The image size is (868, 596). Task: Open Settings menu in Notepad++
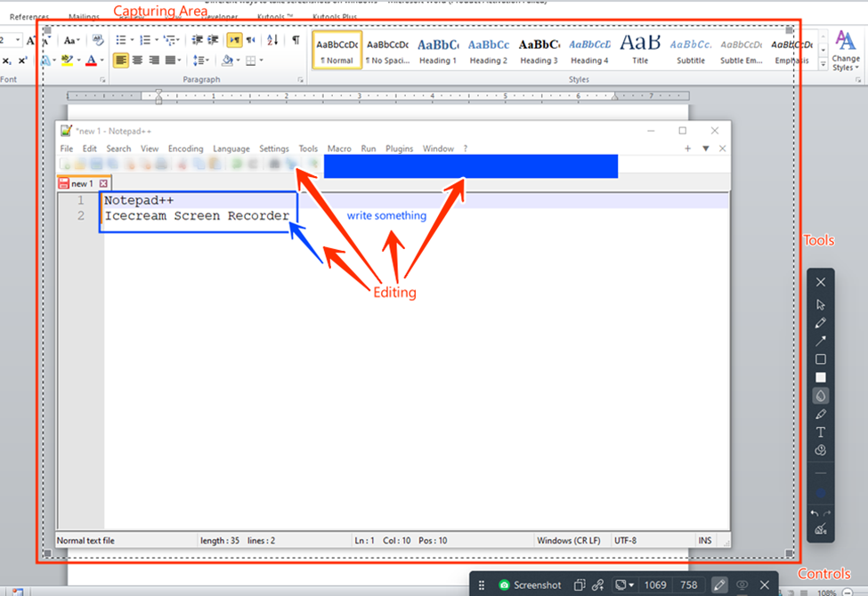tap(274, 149)
